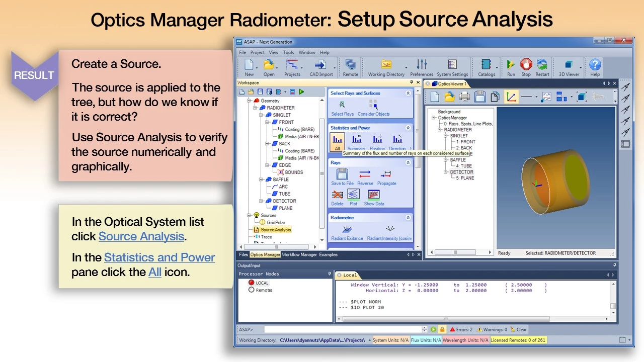Click Source Analysis in the tree

coord(275,230)
